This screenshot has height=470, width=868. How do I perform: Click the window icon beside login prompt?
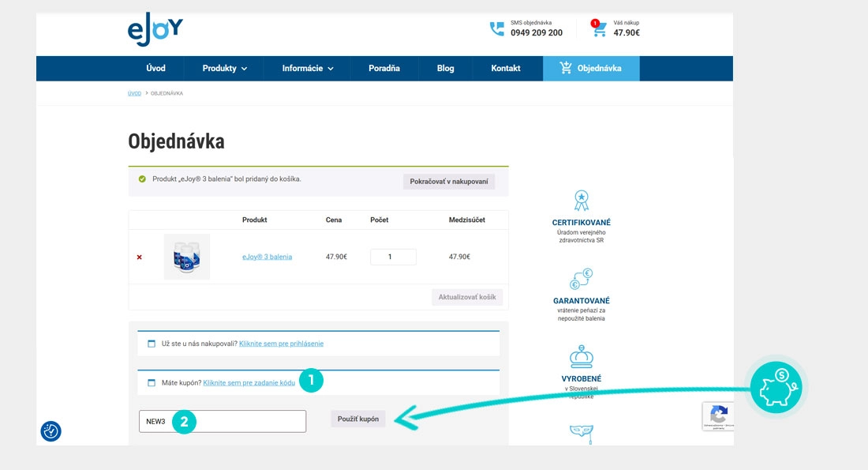[152, 344]
